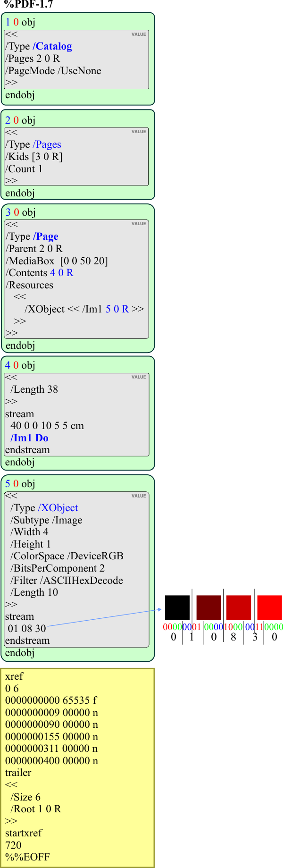Image resolution: width=283 pixels, height=868 pixels.
Task: Select the '/Kids [3 0 R]' line
Action: pos(34,157)
